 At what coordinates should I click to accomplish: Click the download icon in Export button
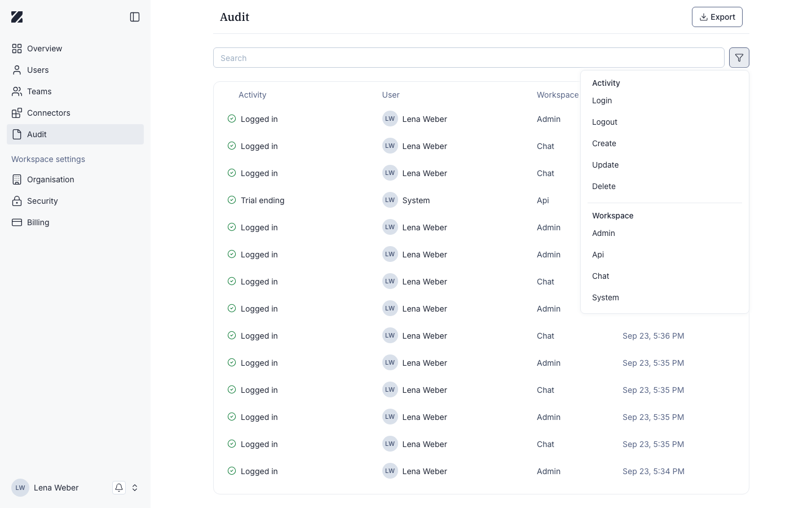pyautogui.click(x=704, y=17)
